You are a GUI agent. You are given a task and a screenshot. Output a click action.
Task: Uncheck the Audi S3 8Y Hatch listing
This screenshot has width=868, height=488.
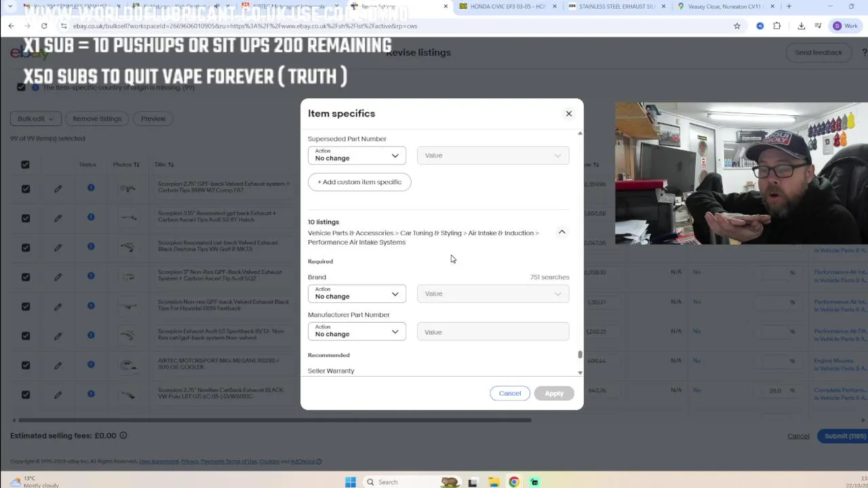25,218
